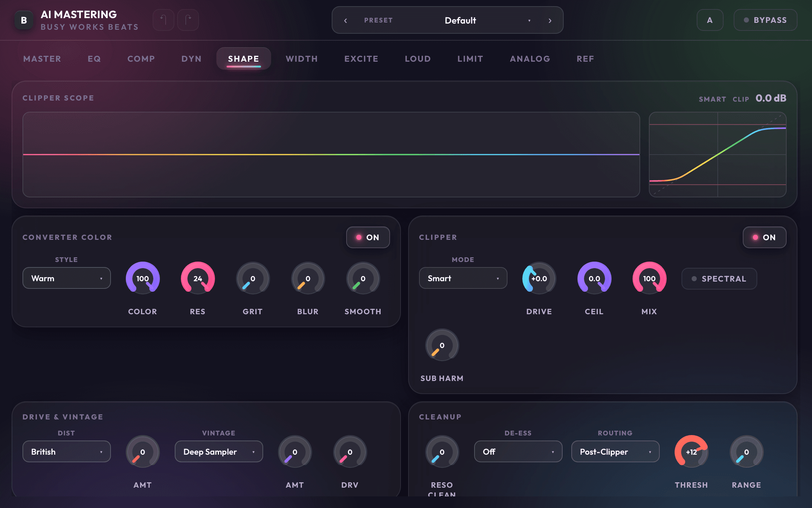
Task: Click the DRIVE & VINTAGE heading
Action: click(x=63, y=417)
